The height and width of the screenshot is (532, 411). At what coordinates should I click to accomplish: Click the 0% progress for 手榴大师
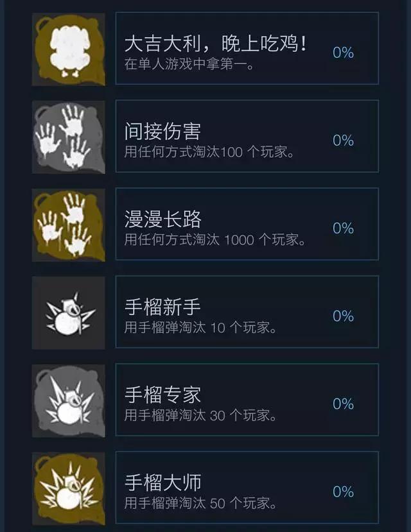coord(343,492)
